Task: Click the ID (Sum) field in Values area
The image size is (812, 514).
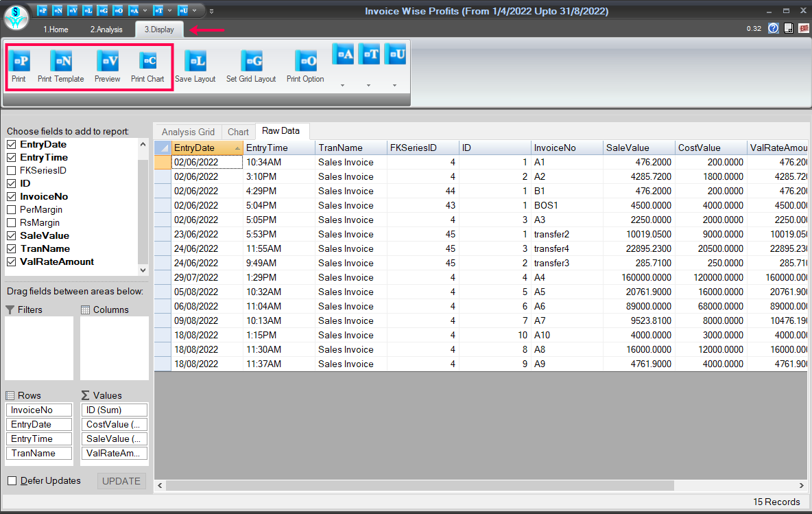Action: point(115,410)
